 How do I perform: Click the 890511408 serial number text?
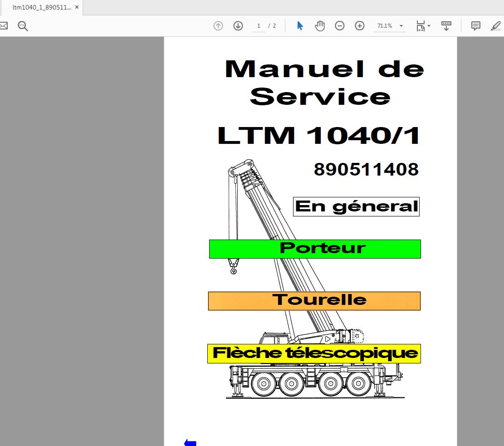point(366,169)
